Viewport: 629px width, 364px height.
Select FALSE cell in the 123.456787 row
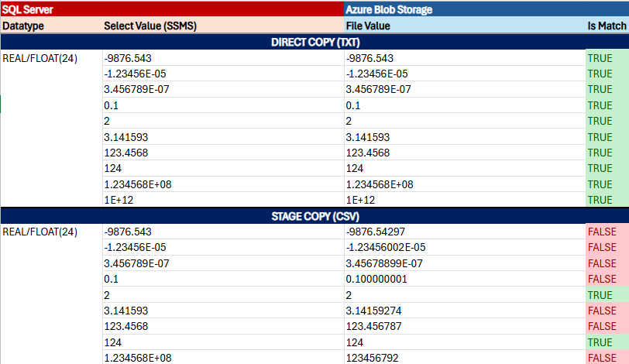(x=607, y=326)
